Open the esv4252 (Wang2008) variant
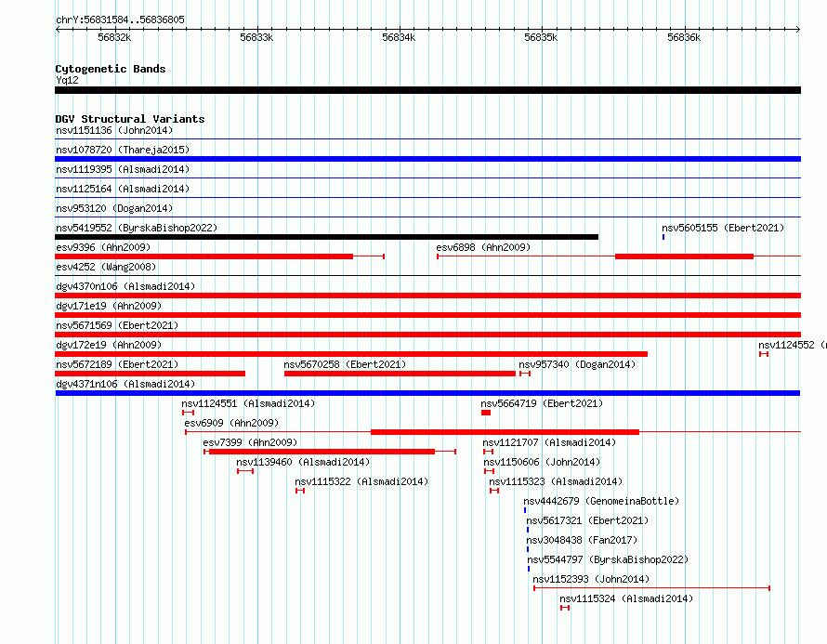The height and width of the screenshot is (644, 827). click(106, 267)
